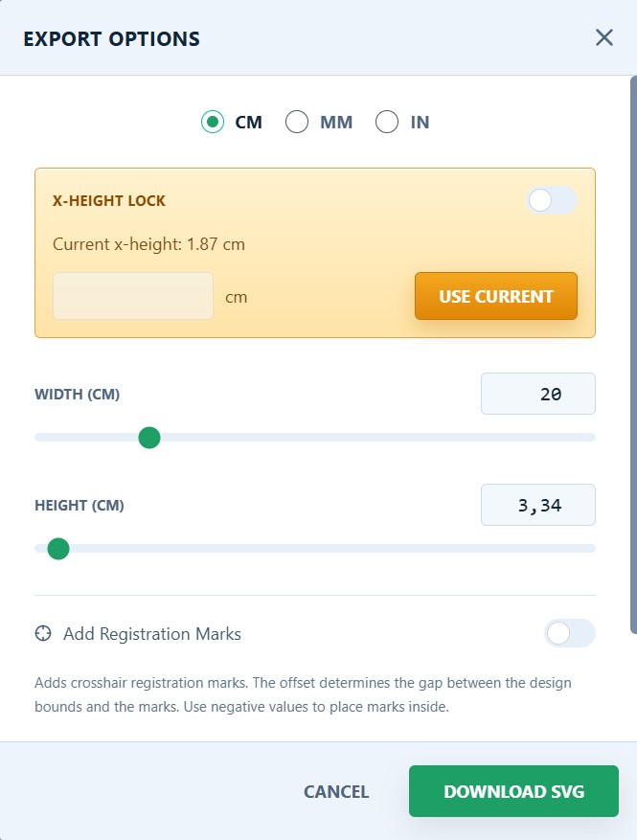Choose the IN unit option
This screenshot has width=637, height=840.
(387, 123)
